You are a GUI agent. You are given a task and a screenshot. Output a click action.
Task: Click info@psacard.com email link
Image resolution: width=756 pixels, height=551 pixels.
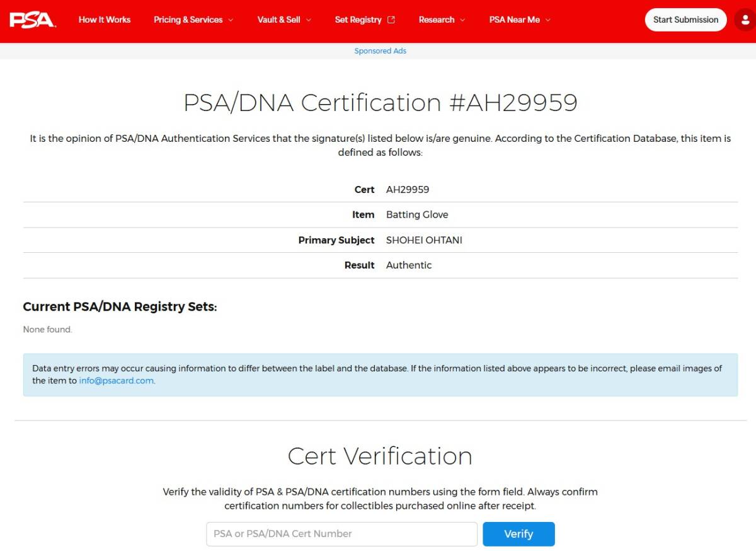pyautogui.click(x=116, y=381)
